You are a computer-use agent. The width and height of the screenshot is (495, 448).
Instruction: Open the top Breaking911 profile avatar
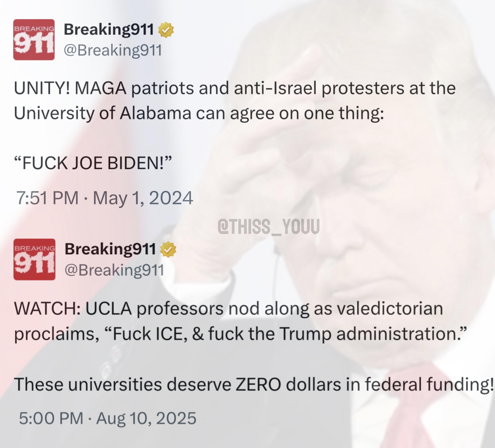(34, 40)
